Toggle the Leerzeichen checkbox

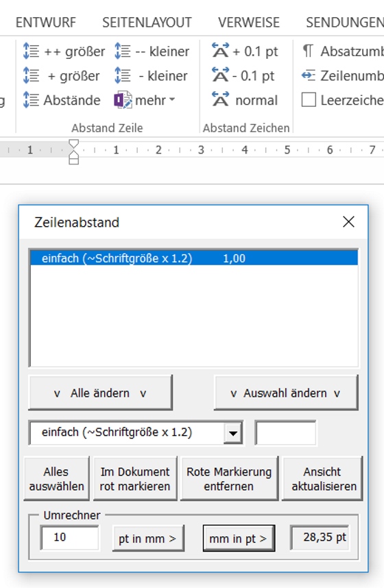click(309, 100)
